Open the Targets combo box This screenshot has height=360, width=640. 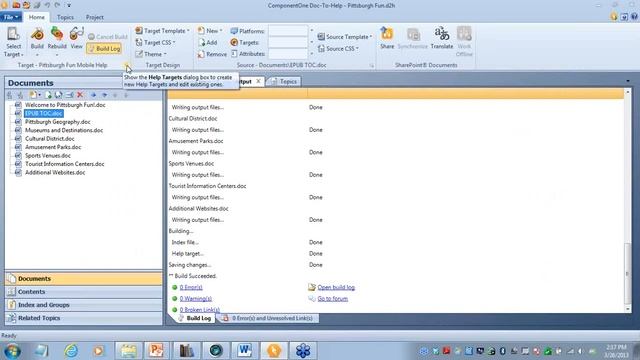coord(291,42)
